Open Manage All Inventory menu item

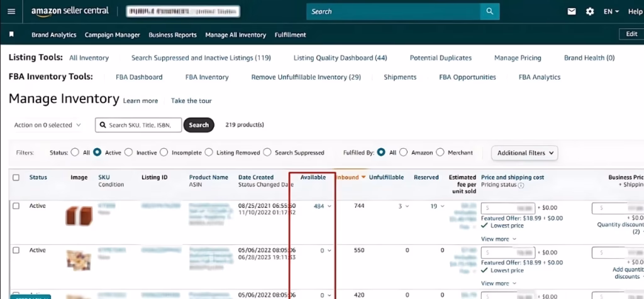(x=236, y=35)
